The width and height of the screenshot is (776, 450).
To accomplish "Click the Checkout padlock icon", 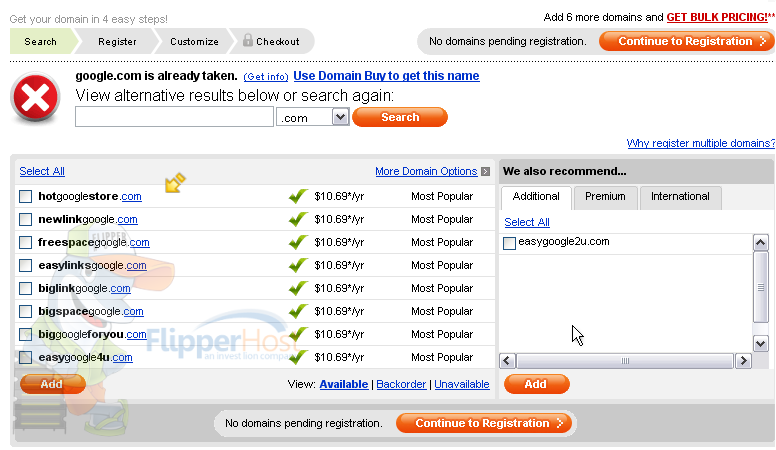I will [x=248, y=40].
